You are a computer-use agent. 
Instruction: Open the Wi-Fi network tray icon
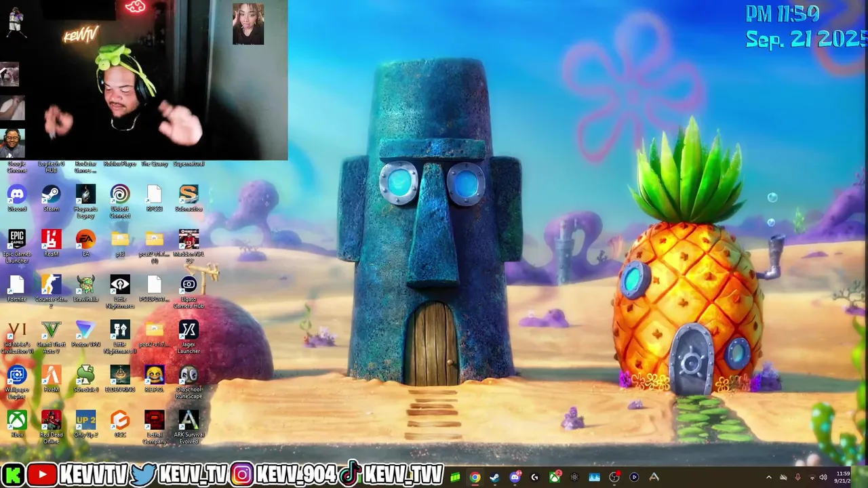pyautogui.click(x=812, y=477)
